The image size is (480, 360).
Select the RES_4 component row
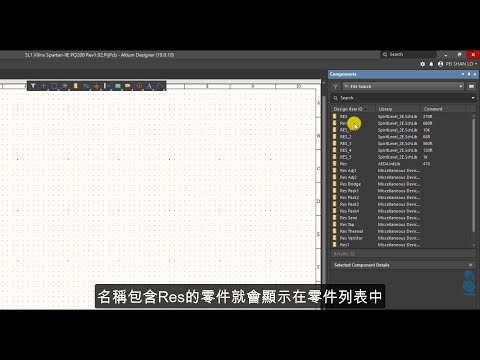[x=402, y=150]
